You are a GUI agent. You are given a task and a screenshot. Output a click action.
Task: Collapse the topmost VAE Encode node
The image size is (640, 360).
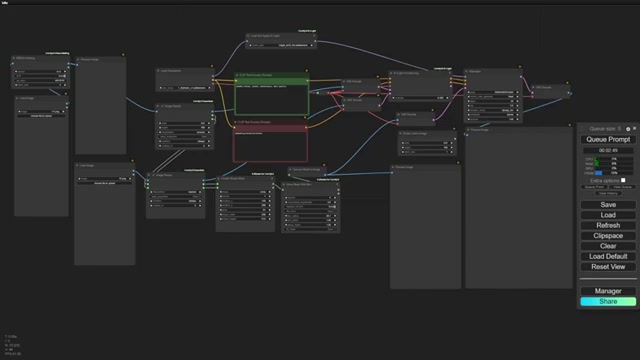[x=344, y=82]
